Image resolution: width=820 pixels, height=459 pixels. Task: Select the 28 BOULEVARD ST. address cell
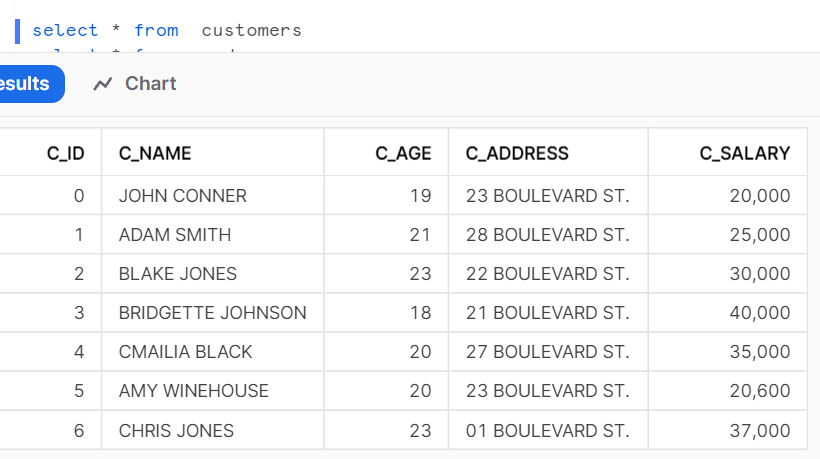tap(549, 235)
